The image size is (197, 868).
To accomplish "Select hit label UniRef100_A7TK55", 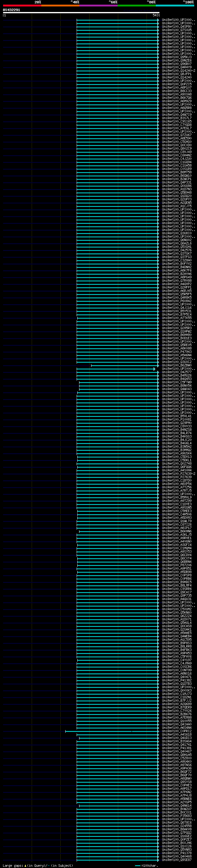I will [177, 318].
